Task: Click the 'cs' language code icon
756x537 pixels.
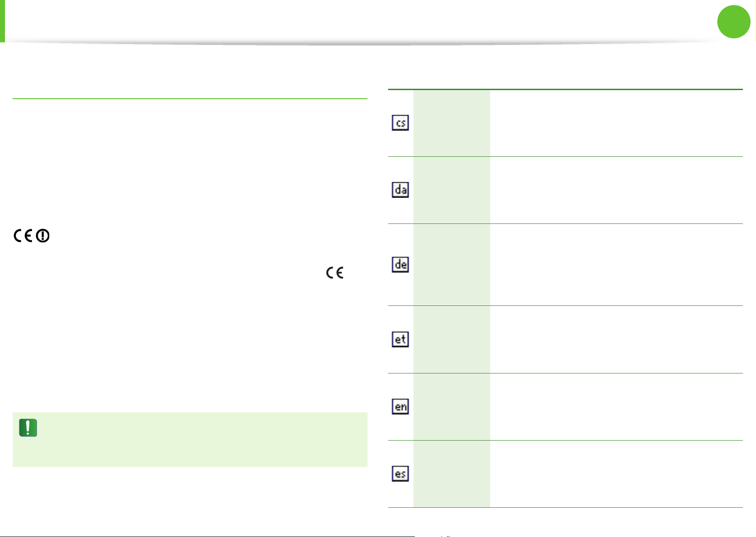Action: coord(400,123)
